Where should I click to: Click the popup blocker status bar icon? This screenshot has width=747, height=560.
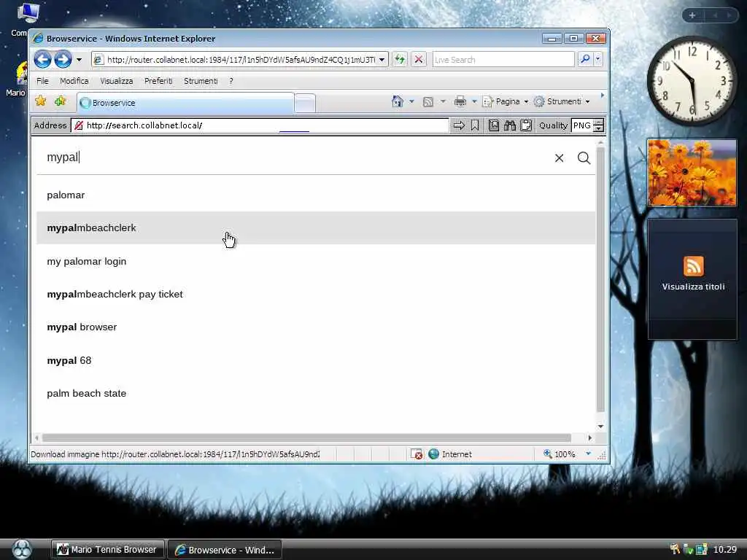(x=417, y=454)
